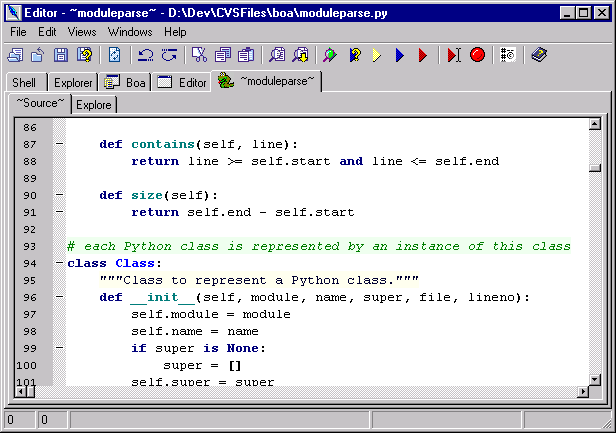This screenshot has height=433, width=616.
Task: Click the Find magnifier toolbar icon
Action: click(277, 55)
